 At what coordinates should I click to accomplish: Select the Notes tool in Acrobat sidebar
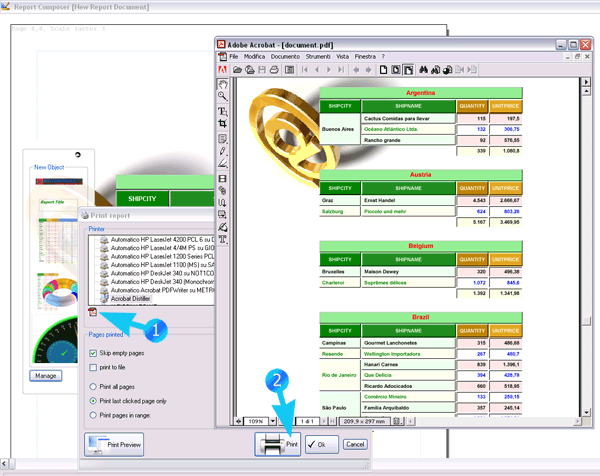[223, 139]
